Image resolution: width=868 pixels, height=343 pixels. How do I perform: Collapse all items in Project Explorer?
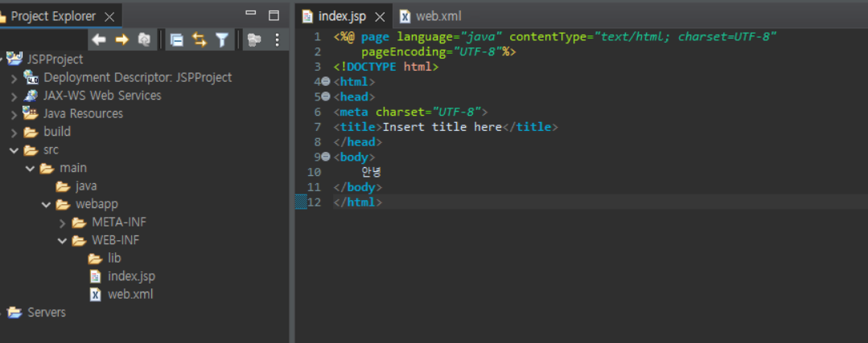point(177,40)
